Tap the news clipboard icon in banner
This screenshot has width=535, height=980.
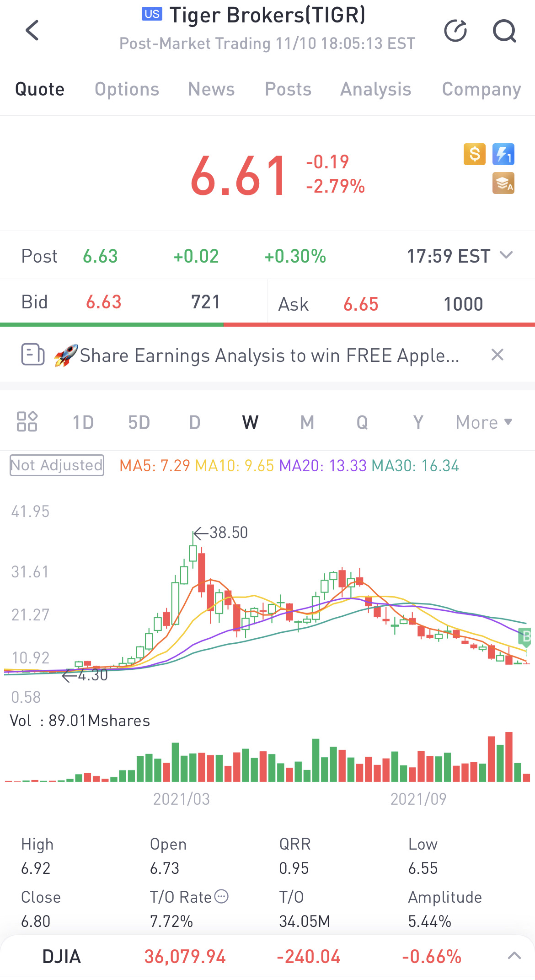click(33, 355)
